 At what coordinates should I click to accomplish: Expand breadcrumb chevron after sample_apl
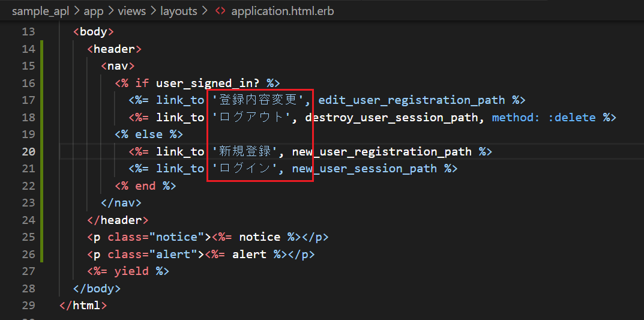76,11
